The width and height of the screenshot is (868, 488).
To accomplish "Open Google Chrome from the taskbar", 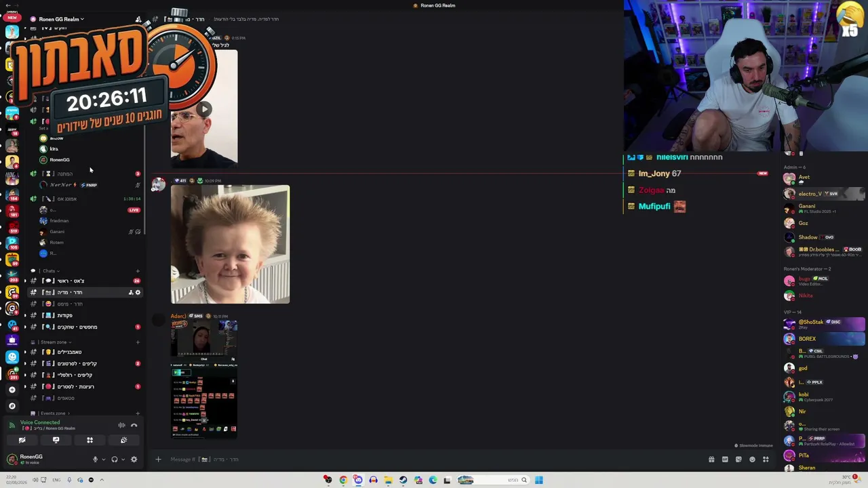I will pyautogui.click(x=343, y=480).
